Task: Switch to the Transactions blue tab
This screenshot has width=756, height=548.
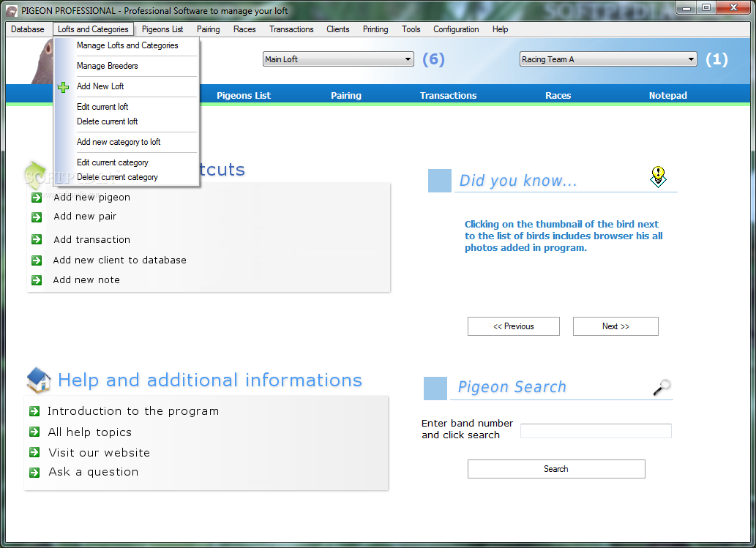Action: (449, 95)
